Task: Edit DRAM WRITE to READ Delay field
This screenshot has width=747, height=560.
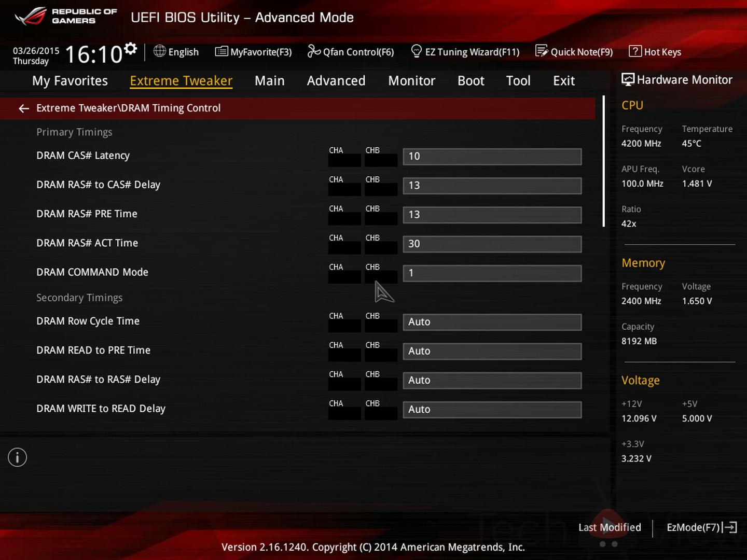Action: point(492,409)
